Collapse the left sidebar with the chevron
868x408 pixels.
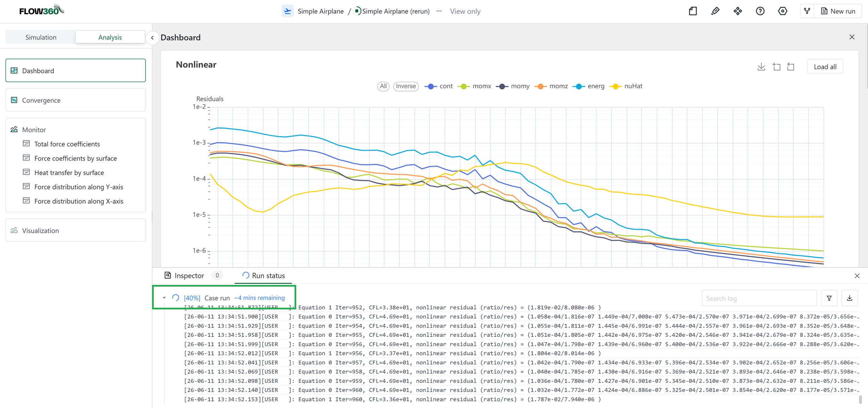click(x=152, y=38)
